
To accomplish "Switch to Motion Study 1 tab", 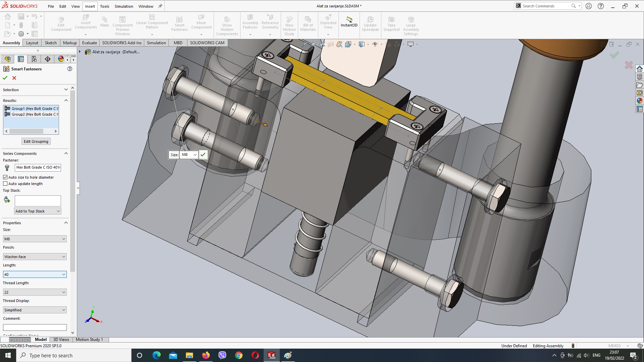I will (89, 339).
